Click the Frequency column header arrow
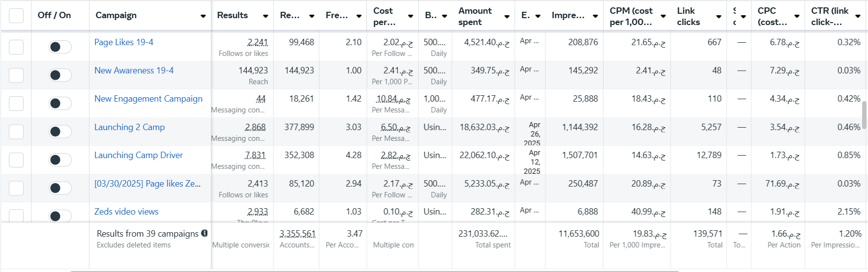868x272 pixels. point(359,16)
